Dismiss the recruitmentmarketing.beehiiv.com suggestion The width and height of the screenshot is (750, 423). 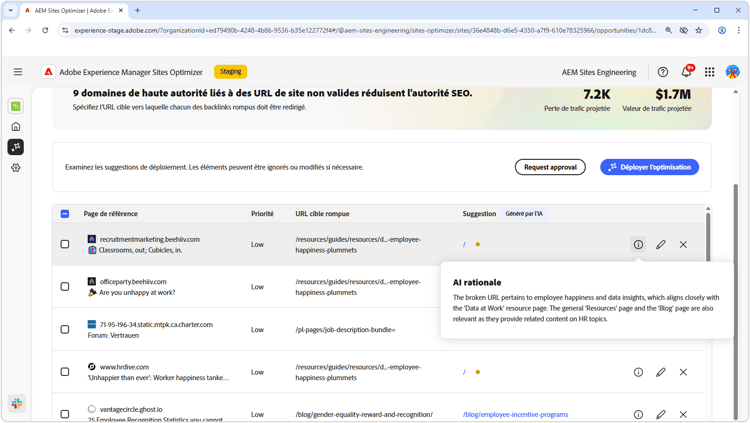click(x=683, y=245)
